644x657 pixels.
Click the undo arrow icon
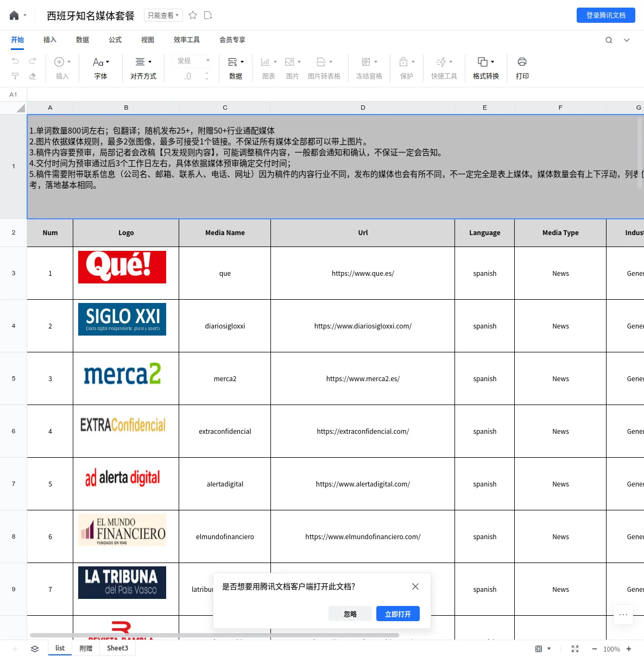click(15, 61)
